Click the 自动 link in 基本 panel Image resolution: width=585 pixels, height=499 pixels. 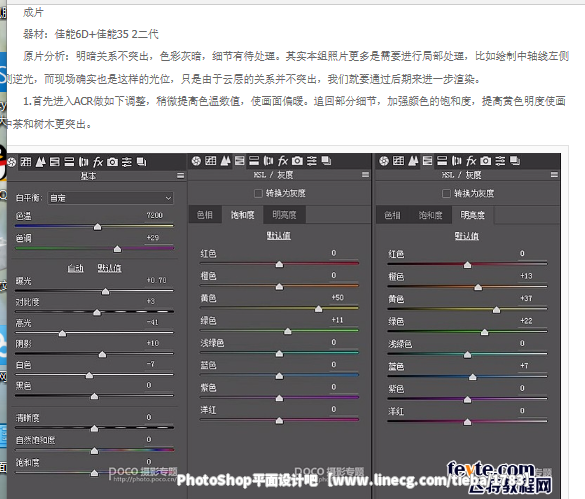click(76, 268)
